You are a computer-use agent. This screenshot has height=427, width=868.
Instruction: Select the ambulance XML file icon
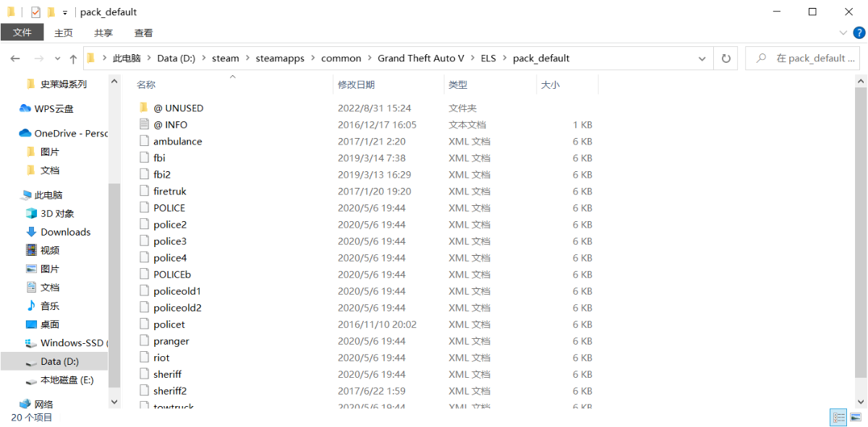(144, 141)
